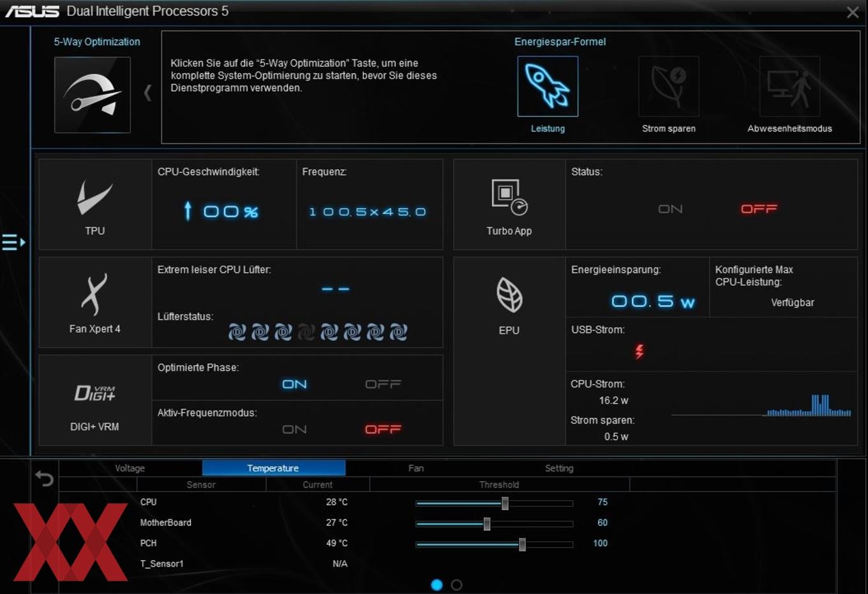
Task: Select the second page indicator dot
Action: (x=456, y=584)
